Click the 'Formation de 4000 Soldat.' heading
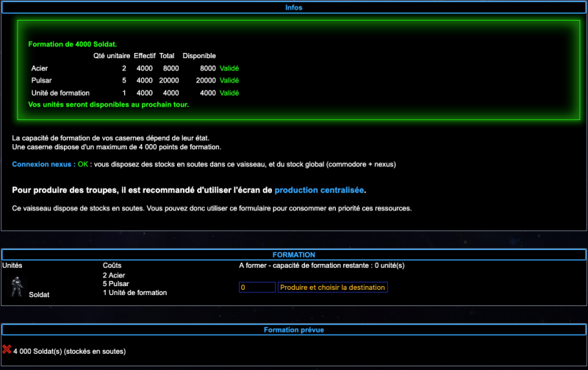 pos(72,44)
